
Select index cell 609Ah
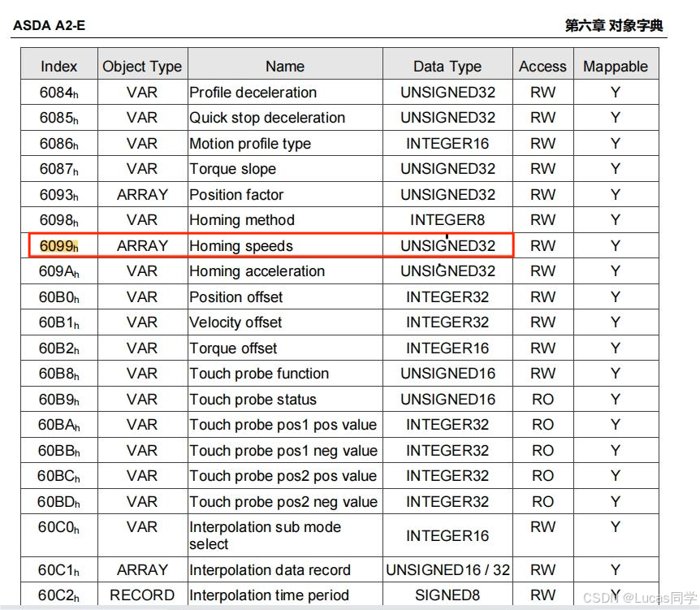59,271
